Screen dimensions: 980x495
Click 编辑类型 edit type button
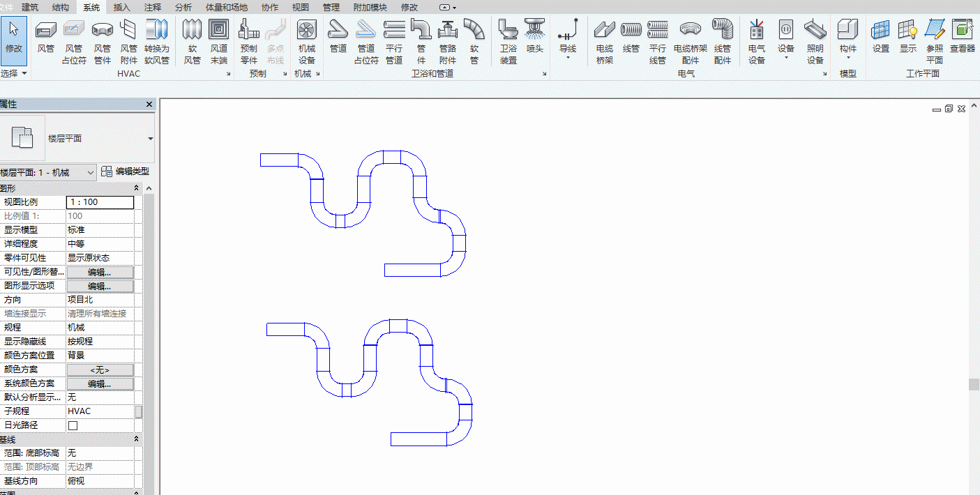pyautogui.click(x=126, y=172)
